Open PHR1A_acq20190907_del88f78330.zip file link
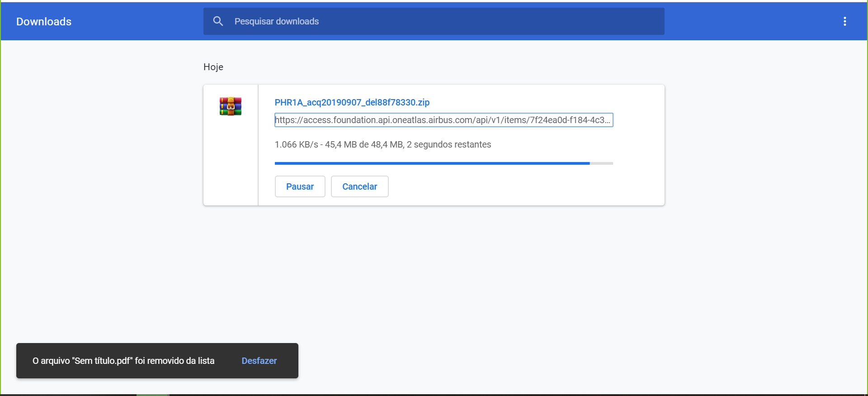The height and width of the screenshot is (396, 868). [x=352, y=102]
